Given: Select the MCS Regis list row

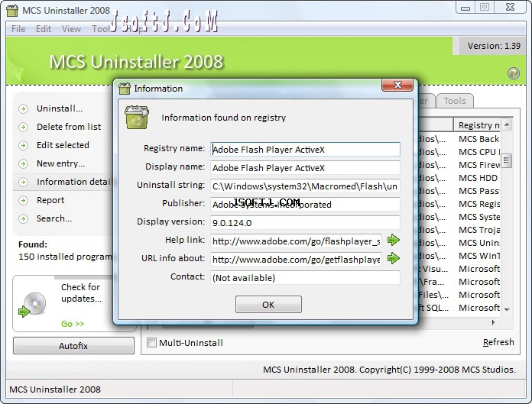Looking at the screenshot, I should tap(478, 204).
